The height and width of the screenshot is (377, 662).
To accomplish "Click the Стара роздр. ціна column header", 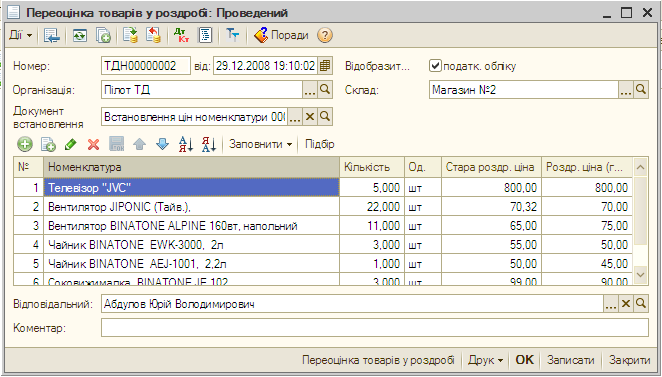I will click(491, 167).
